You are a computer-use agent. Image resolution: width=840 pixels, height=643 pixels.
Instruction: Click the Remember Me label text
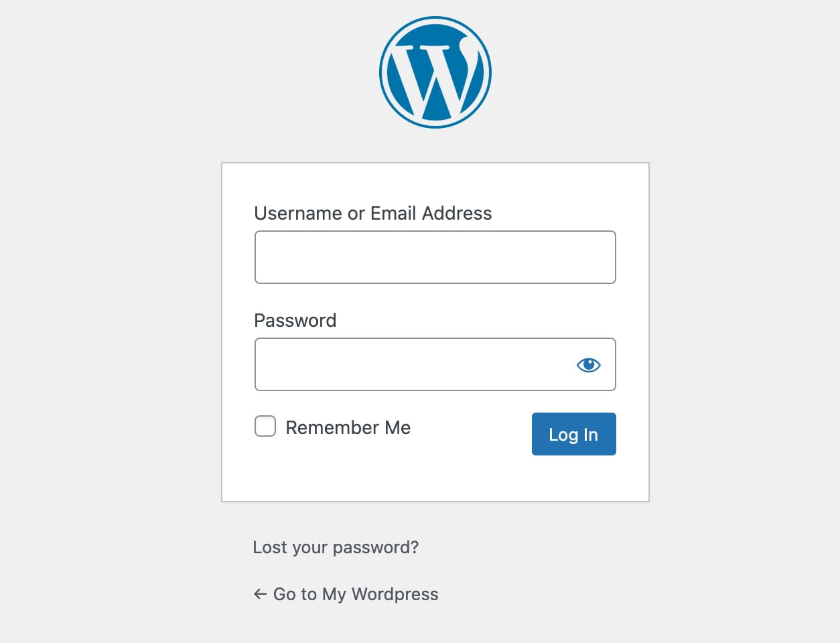(x=348, y=427)
